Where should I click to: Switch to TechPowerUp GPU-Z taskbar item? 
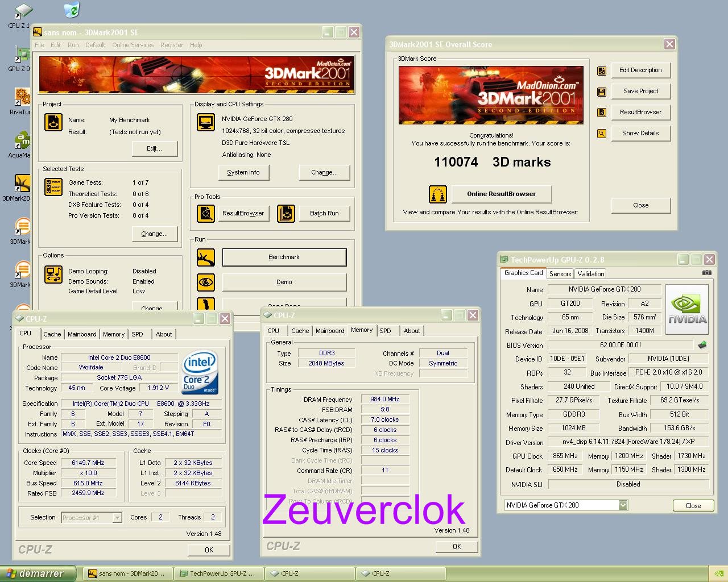[x=220, y=573]
